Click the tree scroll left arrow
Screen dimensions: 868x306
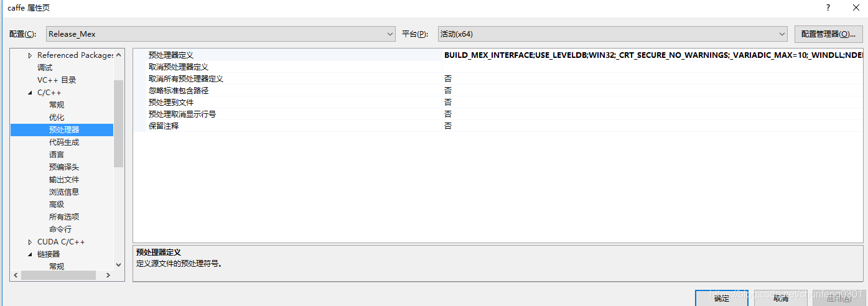(x=16, y=275)
